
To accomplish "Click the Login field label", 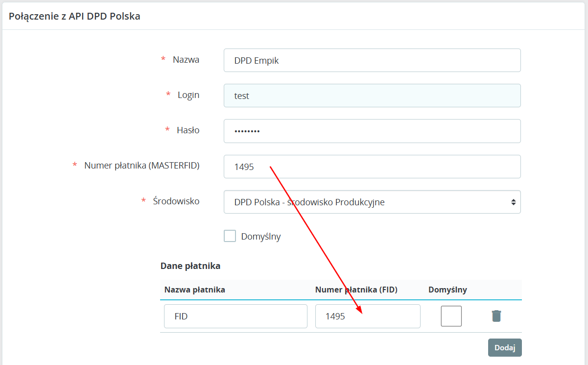I will [x=188, y=95].
